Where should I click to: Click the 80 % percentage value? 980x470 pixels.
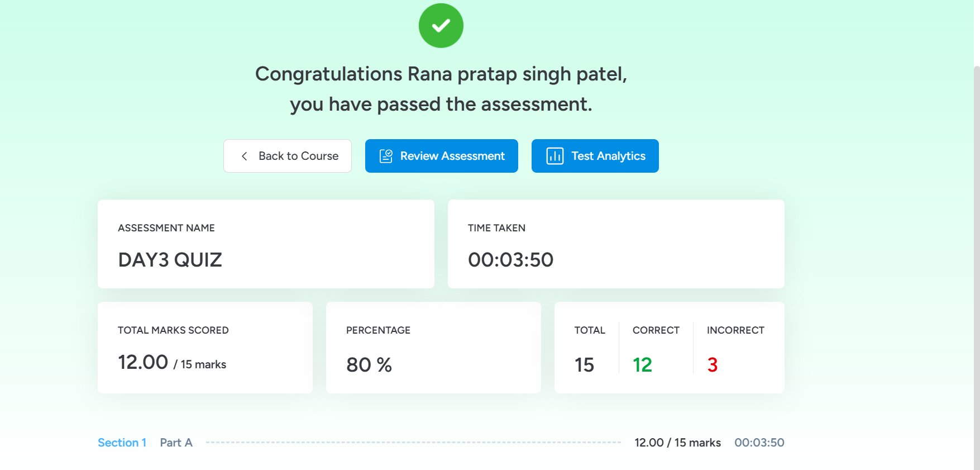click(369, 365)
